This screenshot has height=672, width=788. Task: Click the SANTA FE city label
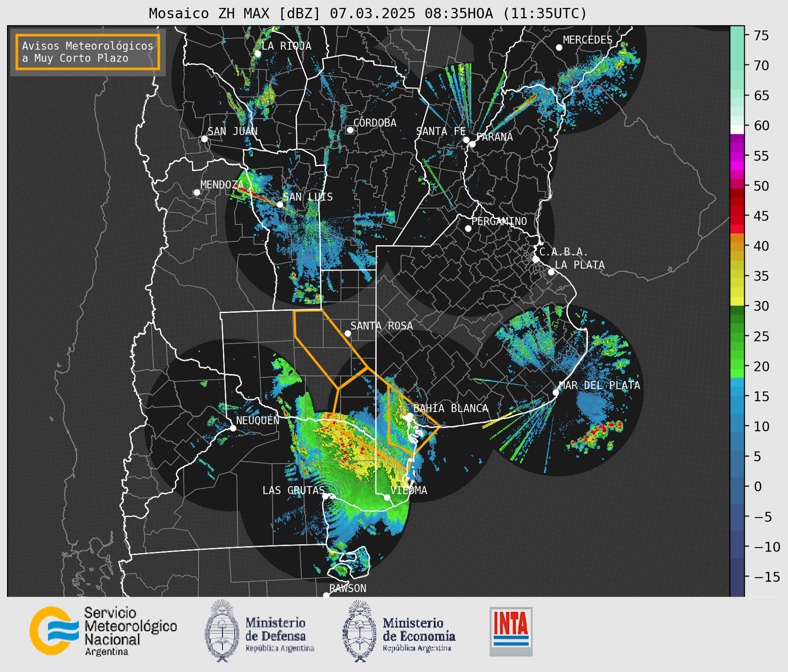click(440, 131)
